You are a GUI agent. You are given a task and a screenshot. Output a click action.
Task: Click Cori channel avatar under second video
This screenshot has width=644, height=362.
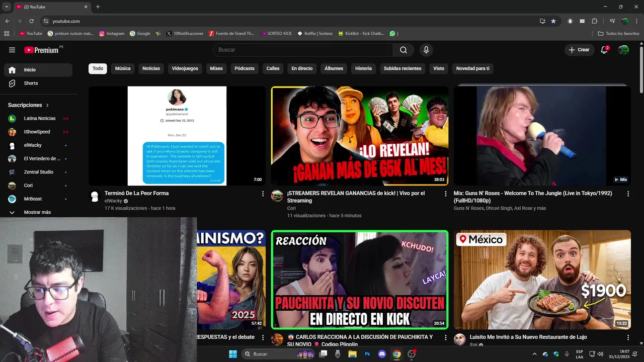pyautogui.click(x=277, y=197)
